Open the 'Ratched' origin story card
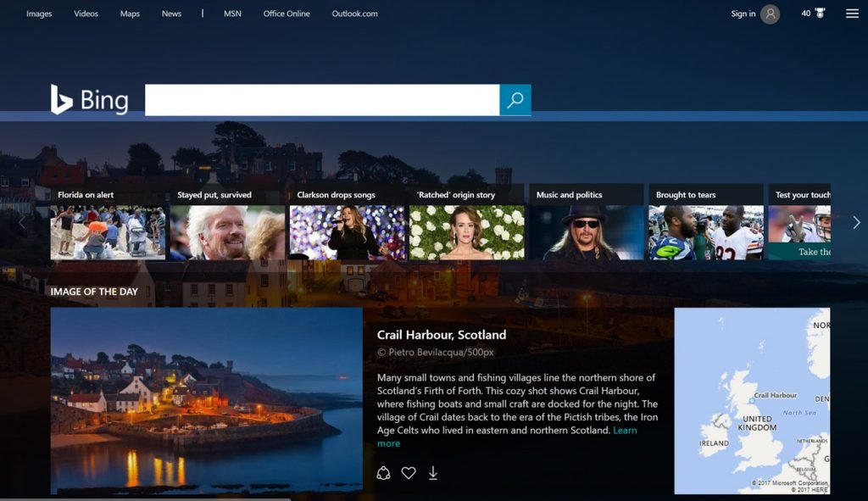The image size is (868, 501). click(x=467, y=223)
